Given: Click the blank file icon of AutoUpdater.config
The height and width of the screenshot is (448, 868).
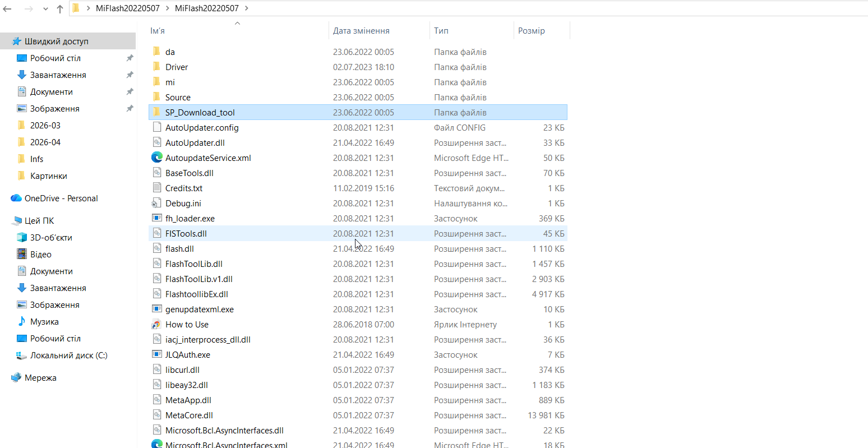Looking at the screenshot, I should click(157, 127).
